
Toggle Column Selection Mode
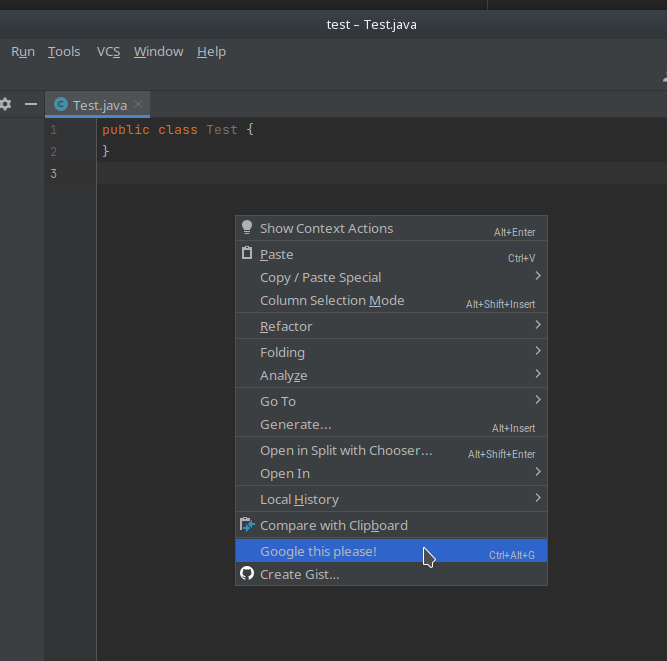pos(391,300)
